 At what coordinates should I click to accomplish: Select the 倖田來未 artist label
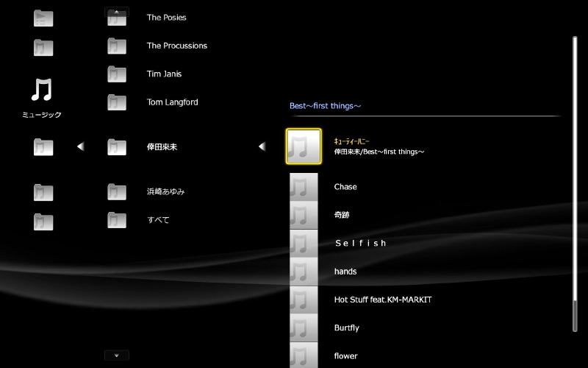click(162, 146)
